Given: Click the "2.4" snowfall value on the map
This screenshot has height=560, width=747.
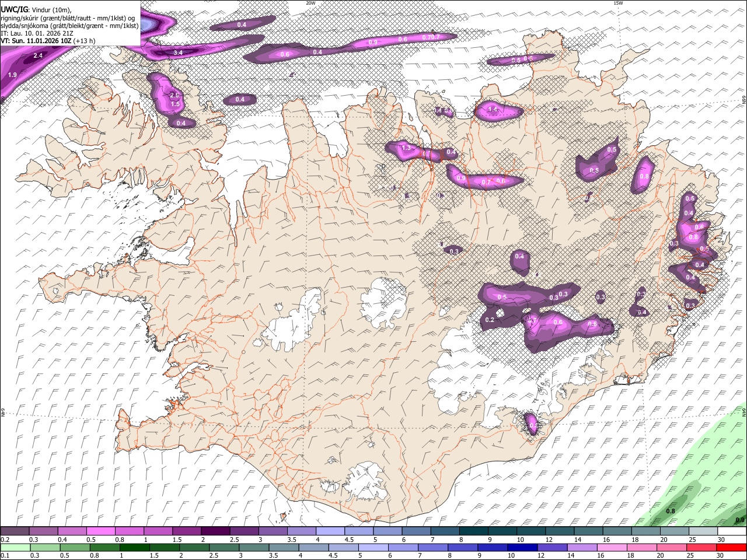Looking at the screenshot, I should coord(38,55).
